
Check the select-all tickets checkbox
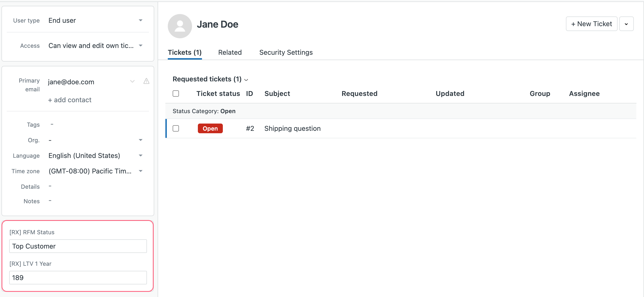(176, 94)
